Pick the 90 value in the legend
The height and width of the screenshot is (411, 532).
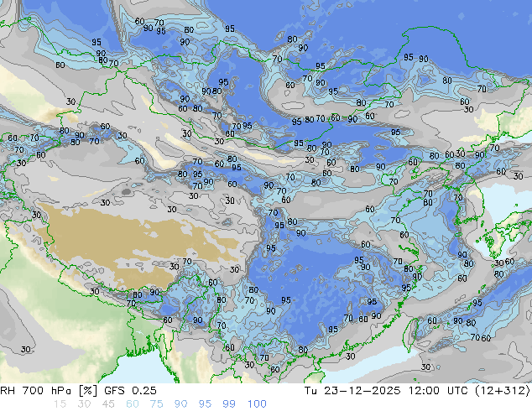pyautogui.click(x=180, y=403)
